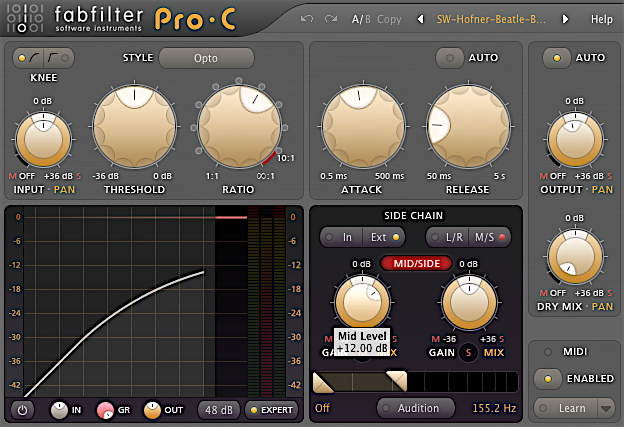
Task: Click the IN meter knob icon
Action: pos(59,410)
